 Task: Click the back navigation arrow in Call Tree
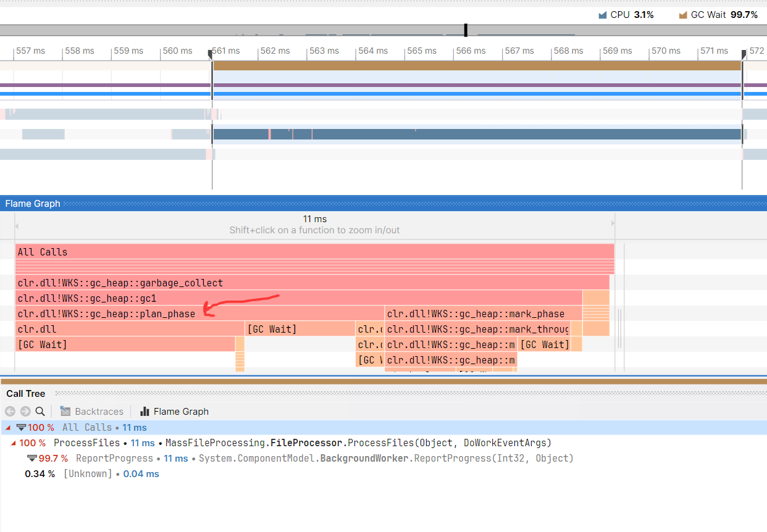tap(10, 412)
